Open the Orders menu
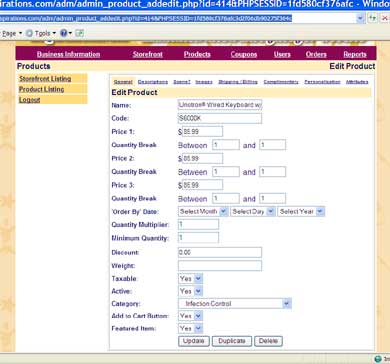 tap(316, 54)
